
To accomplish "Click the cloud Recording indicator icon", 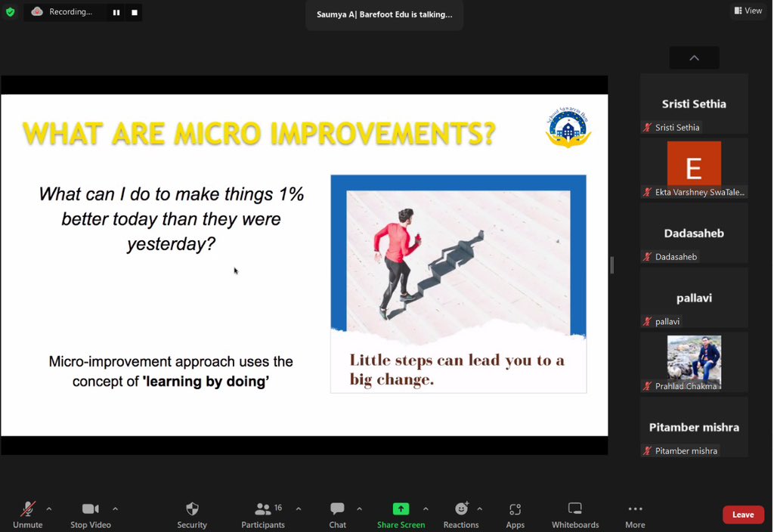I will click(x=37, y=12).
